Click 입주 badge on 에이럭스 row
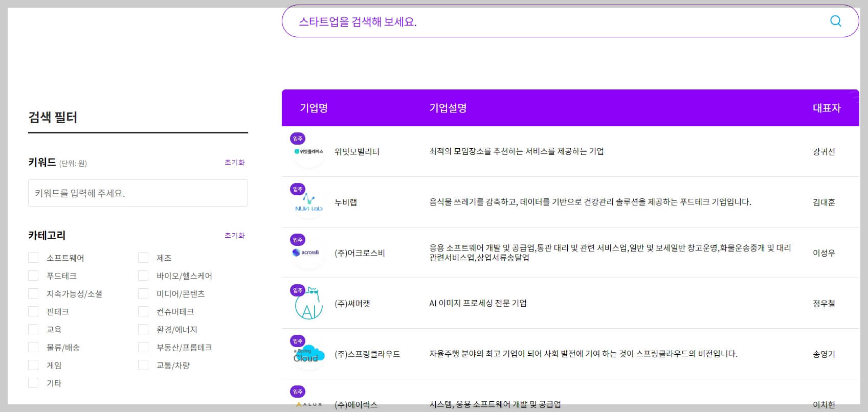Viewport: 868px width, 412px height. coord(298,392)
